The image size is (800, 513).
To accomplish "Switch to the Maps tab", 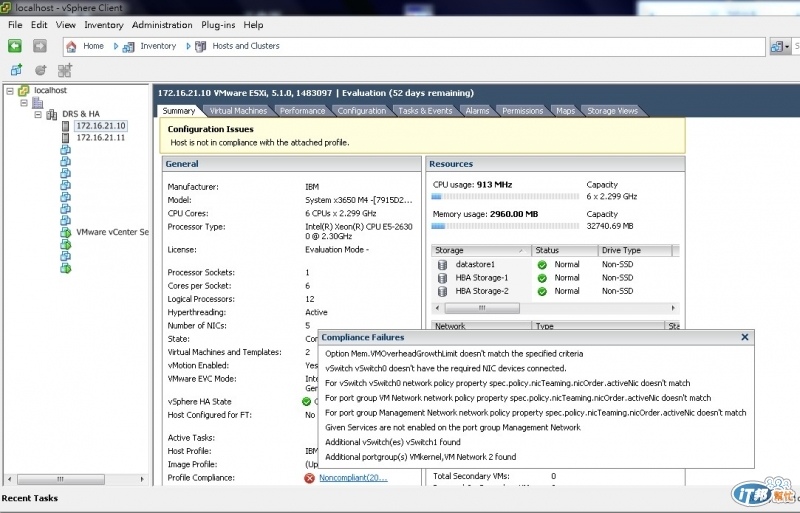I will tap(565, 111).
